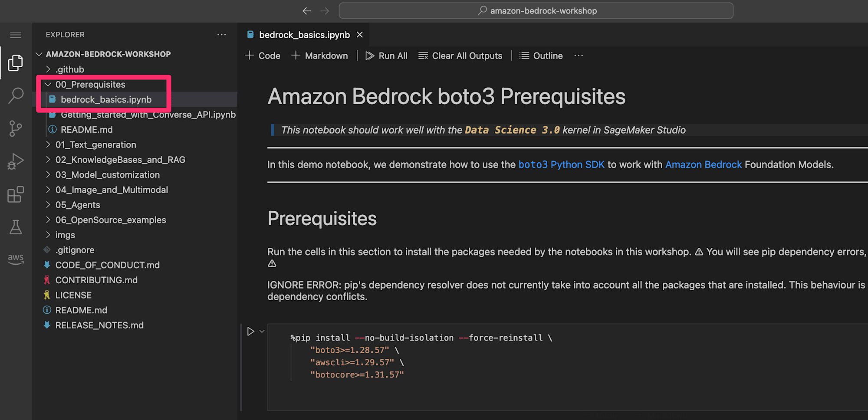The height and width of the screenshot is (420, 868).
Task: Open the Extensions view
Action: pos(16,194)
